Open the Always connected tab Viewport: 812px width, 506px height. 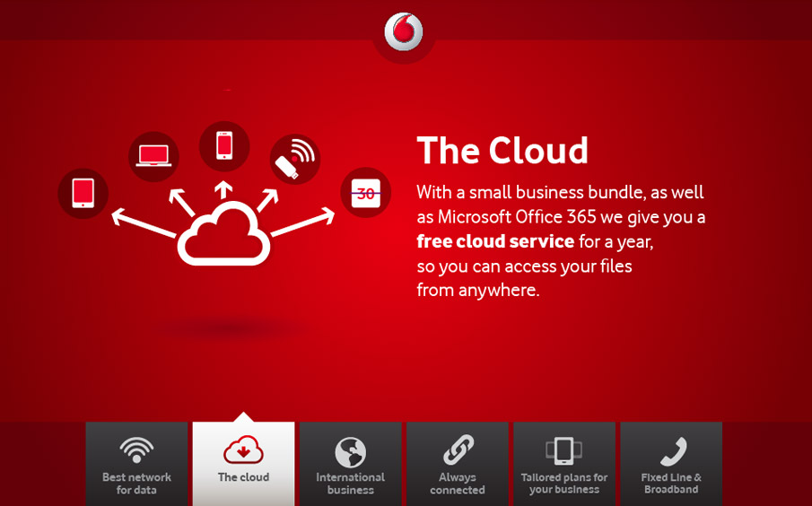pos(457,484)
